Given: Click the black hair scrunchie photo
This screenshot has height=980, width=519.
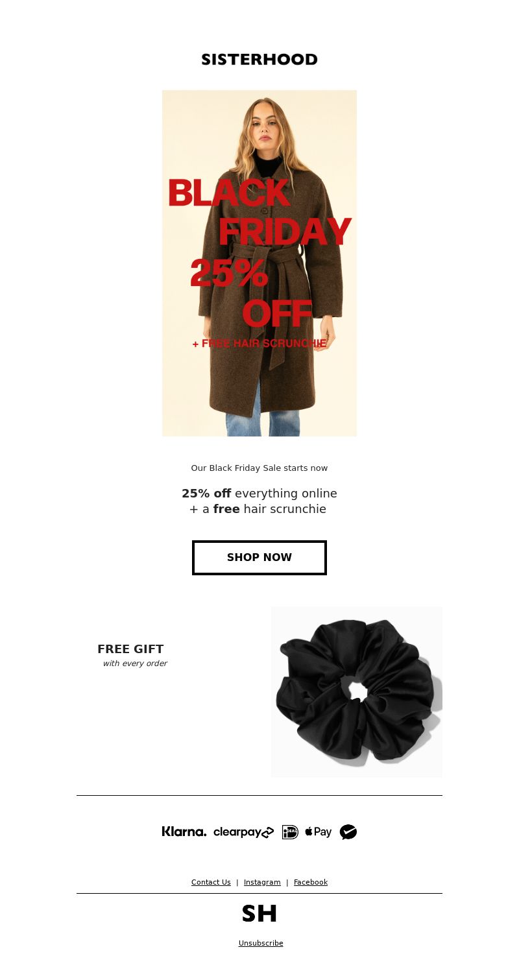Looking at the screenshot, I should (356, 692).
